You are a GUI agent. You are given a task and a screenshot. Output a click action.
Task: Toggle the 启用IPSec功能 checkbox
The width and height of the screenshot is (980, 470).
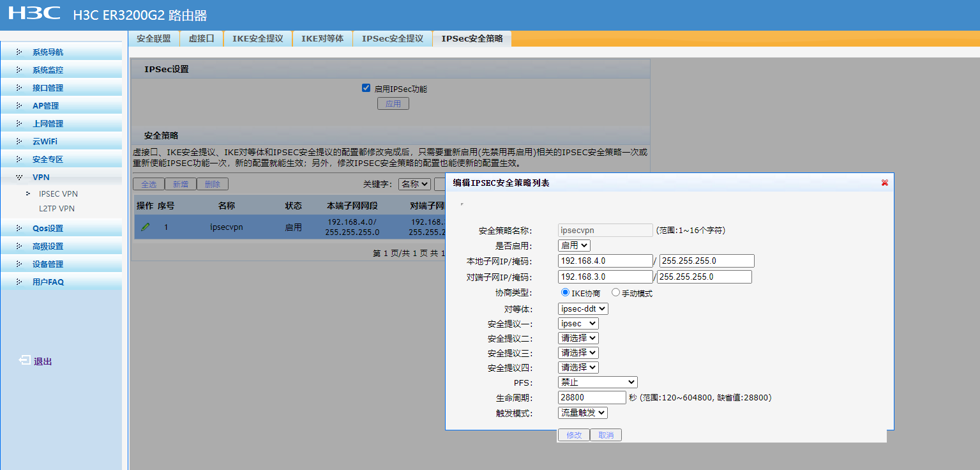click(x=366, y=88)
